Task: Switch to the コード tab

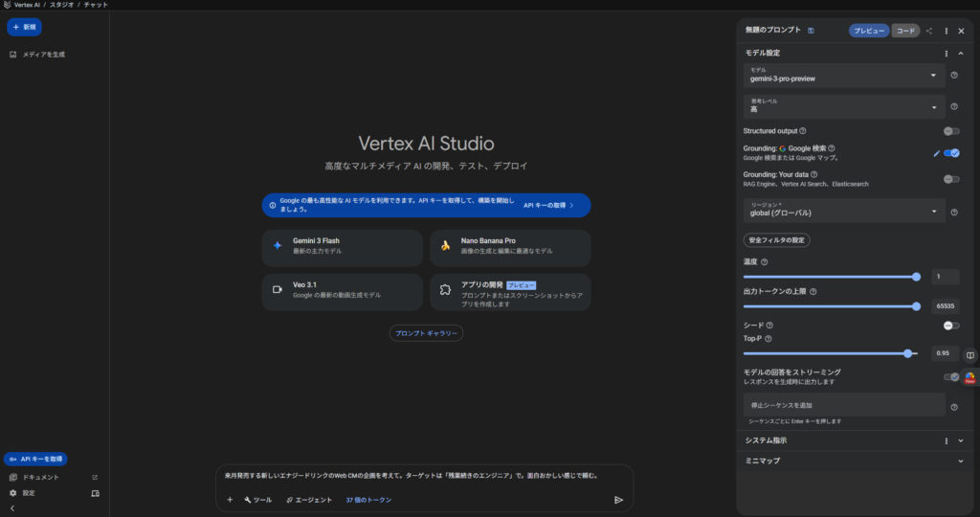Action: pos(905,31)
